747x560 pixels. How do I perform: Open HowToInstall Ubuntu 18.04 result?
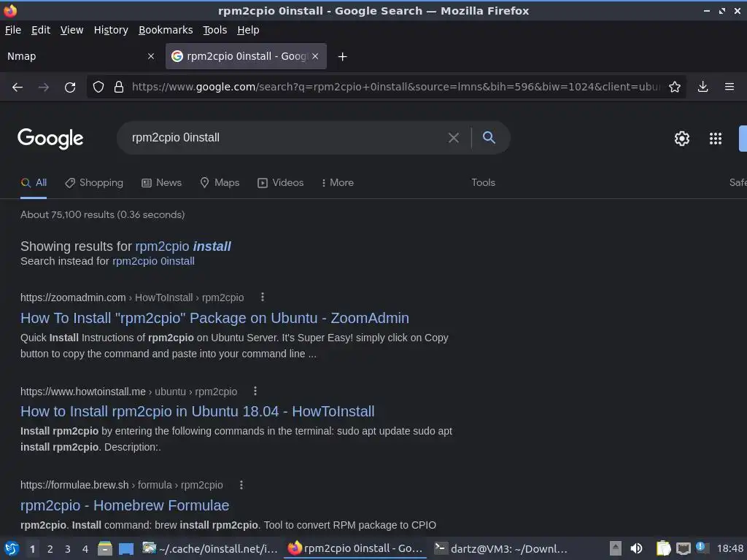point(197,411)
